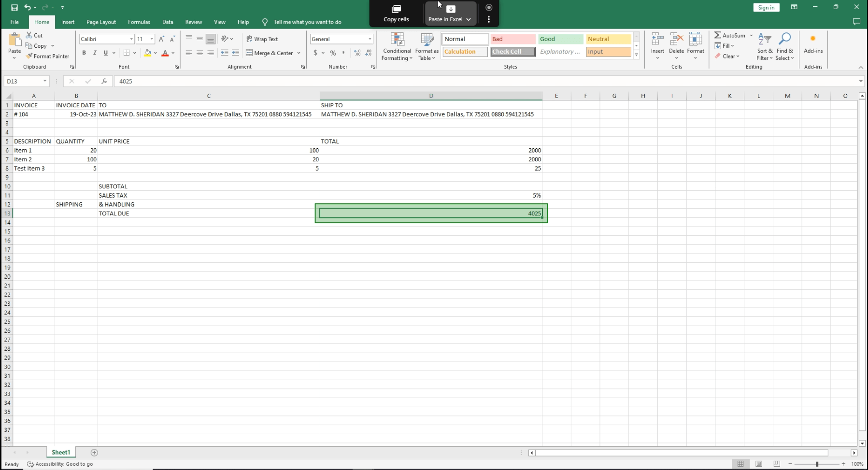Toggle Italic formatting

click(95, 53)
